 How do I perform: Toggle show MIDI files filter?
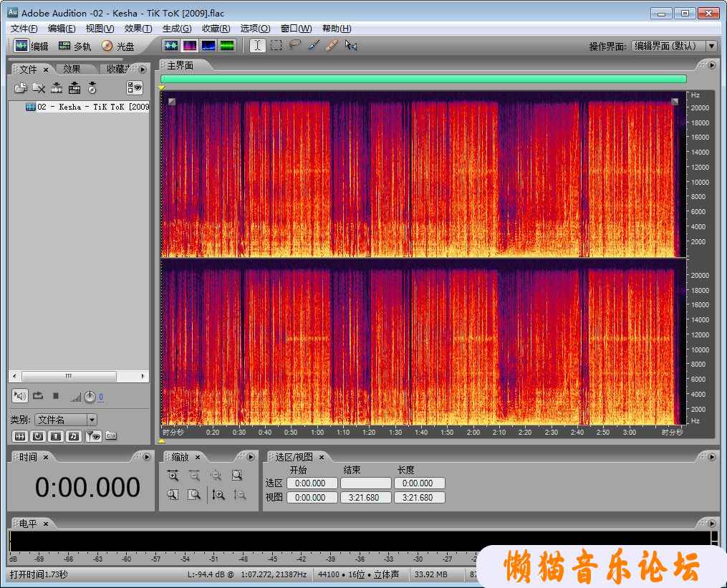tap(74, 436)
